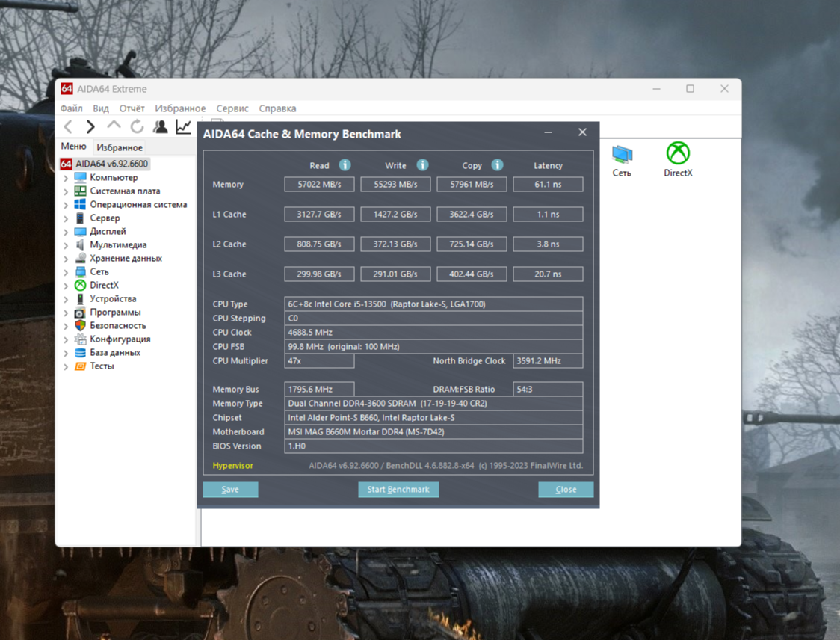Click the Memory Latency value 61.1 ns
The width and height of the screenshot is (840, 640).
(548, 185)
